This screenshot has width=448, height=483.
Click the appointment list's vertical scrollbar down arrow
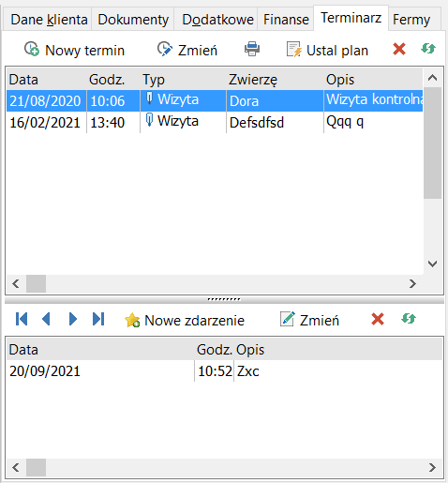click(x=432, y=264)
